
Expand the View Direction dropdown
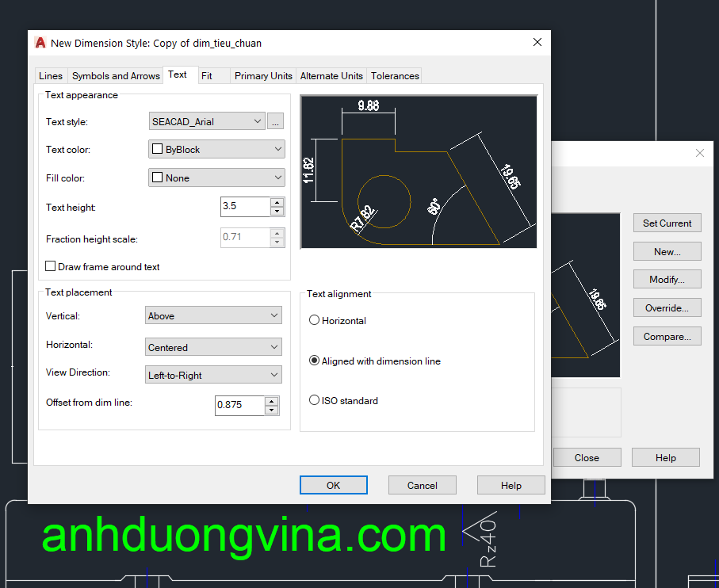tap(214, 375)
